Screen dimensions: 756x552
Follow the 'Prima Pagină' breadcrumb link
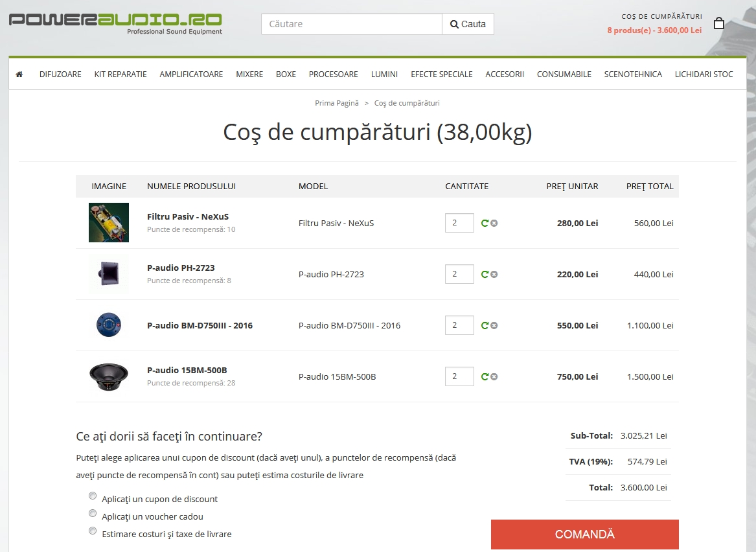[x=336, y=103]
